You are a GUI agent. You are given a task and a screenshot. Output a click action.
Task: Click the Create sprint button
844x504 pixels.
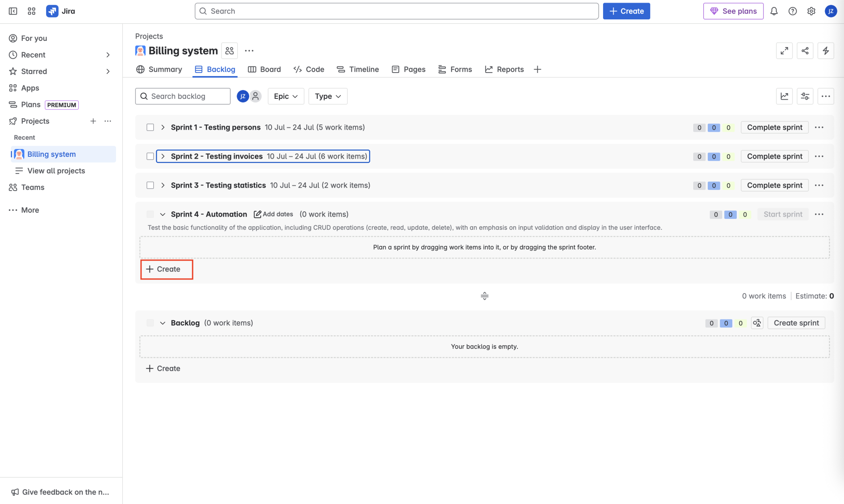796,323
